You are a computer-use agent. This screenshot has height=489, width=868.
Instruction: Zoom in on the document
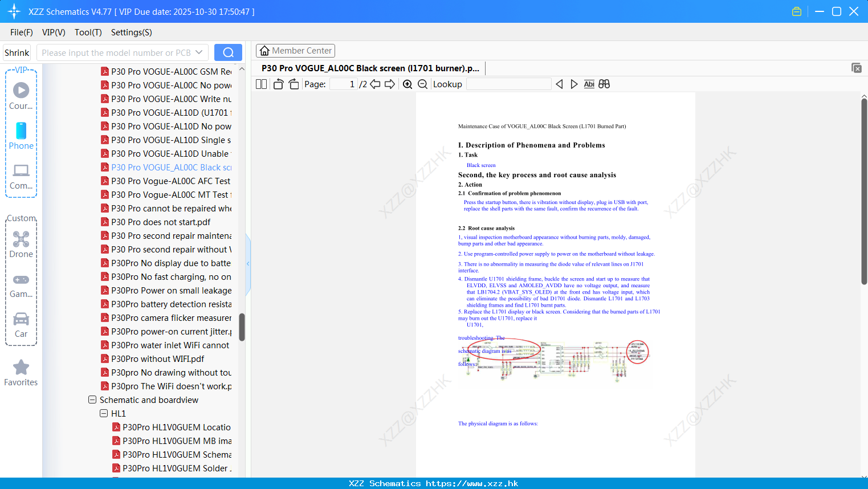[x=407, y=84]
